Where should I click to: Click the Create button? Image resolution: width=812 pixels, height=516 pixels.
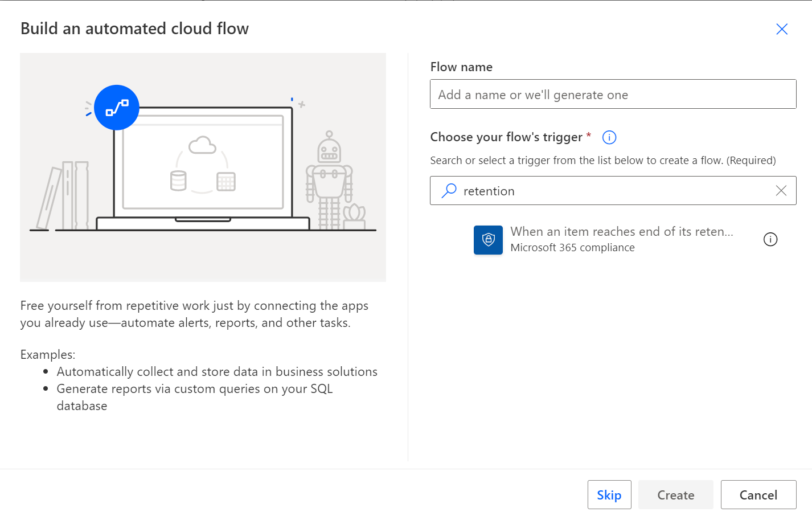[676, 494]
